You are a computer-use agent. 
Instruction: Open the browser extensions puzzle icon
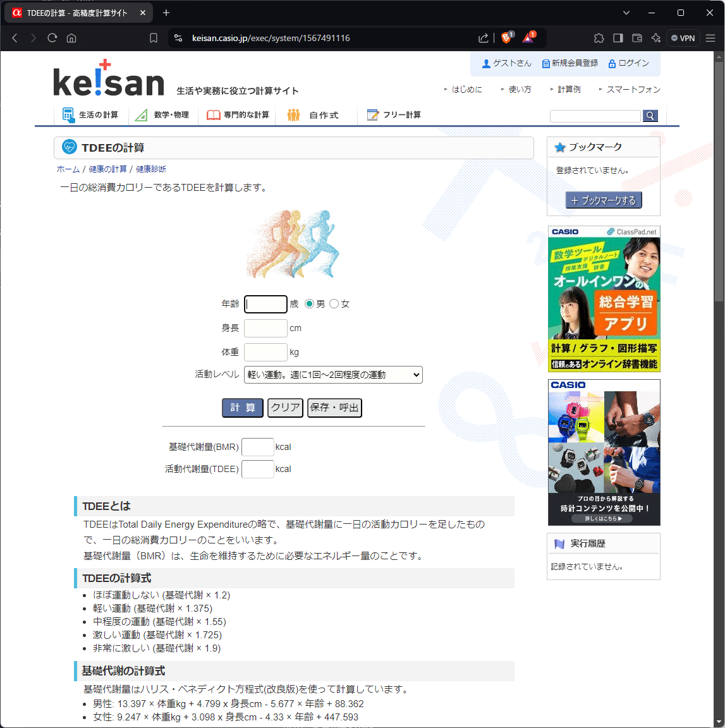click(599, 38)
